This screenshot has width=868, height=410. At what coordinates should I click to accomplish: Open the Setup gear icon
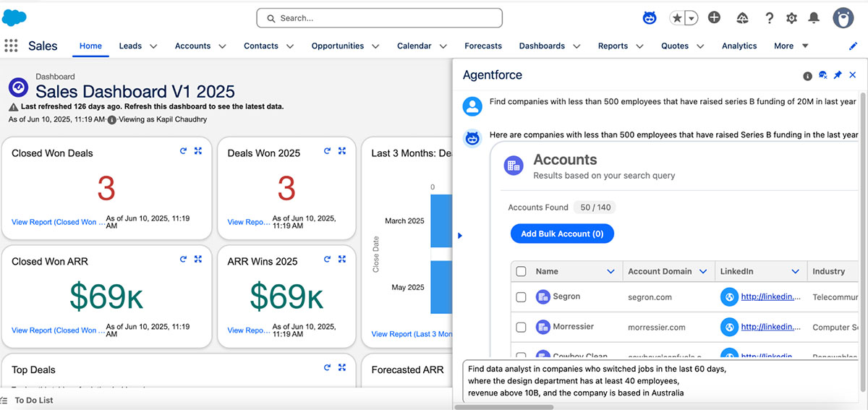(791, 18)
